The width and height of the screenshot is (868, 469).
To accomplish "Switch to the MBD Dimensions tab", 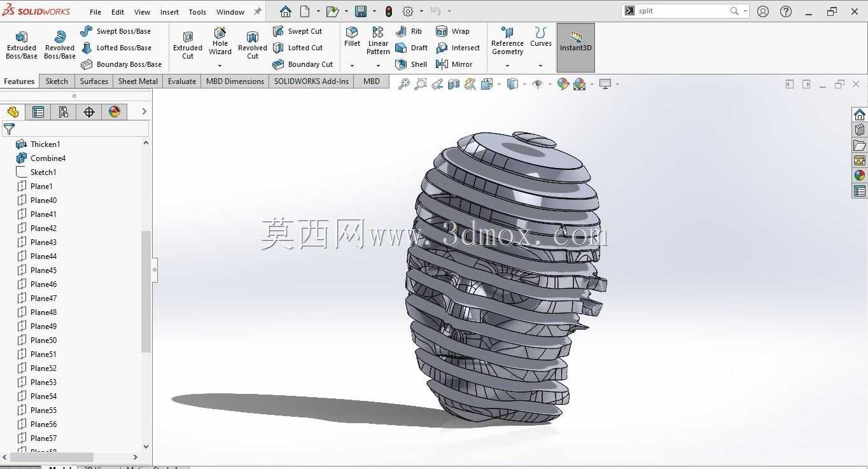I will coord(235,81).
